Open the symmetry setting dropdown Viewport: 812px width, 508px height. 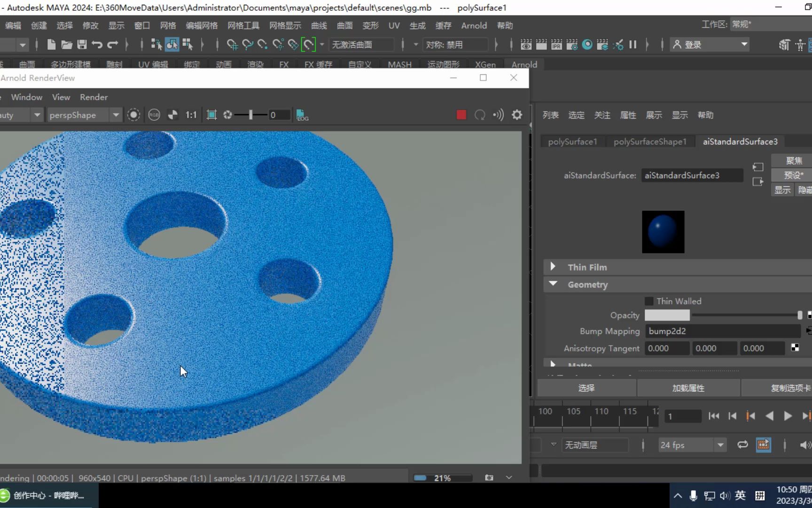455,45
